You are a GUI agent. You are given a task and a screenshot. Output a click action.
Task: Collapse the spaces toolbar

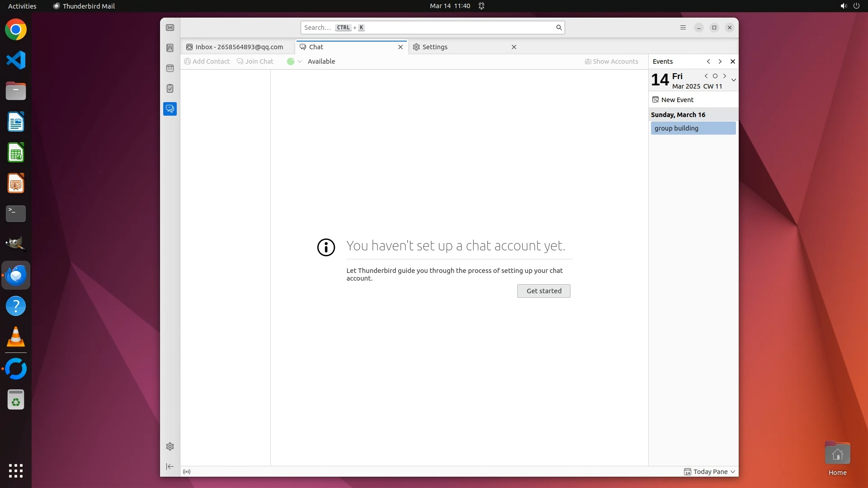(x=170, y=466)
